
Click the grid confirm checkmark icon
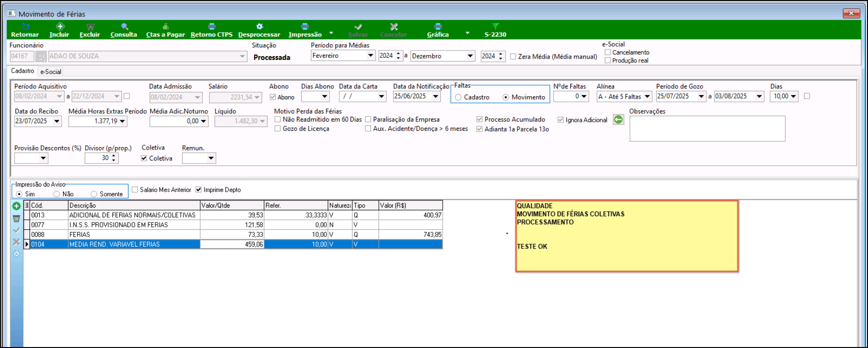pos(16,230)
